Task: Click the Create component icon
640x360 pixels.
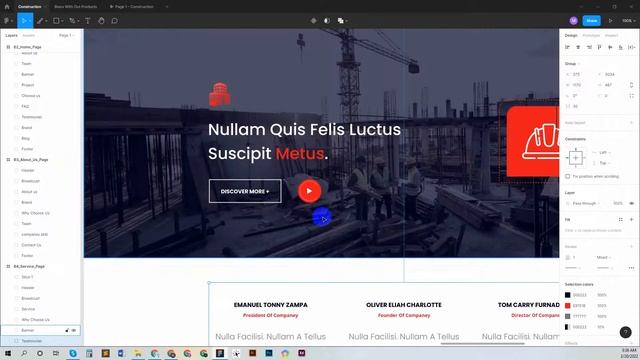Action: (313, 20)
